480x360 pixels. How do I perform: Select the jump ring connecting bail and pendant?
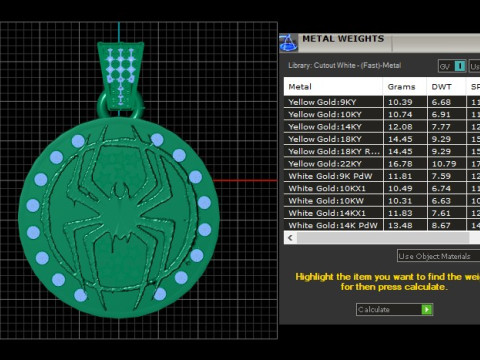[102, 107]
